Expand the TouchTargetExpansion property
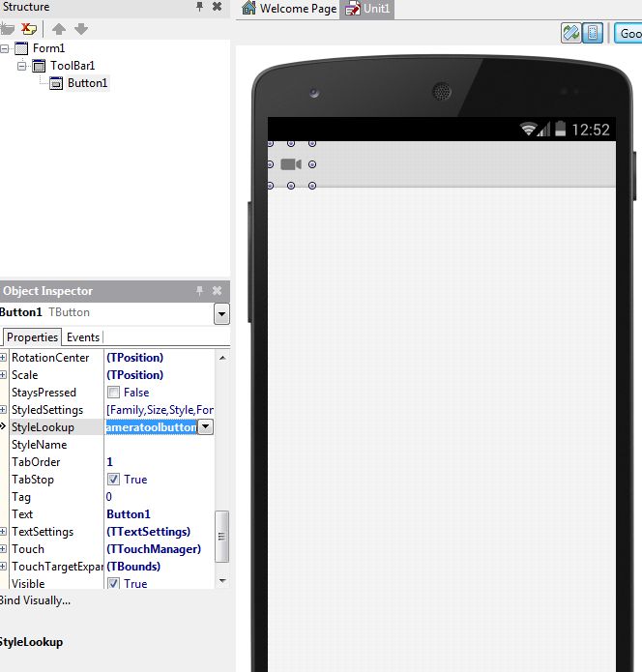This screenshot has width=642, height=672. point(3,567)
